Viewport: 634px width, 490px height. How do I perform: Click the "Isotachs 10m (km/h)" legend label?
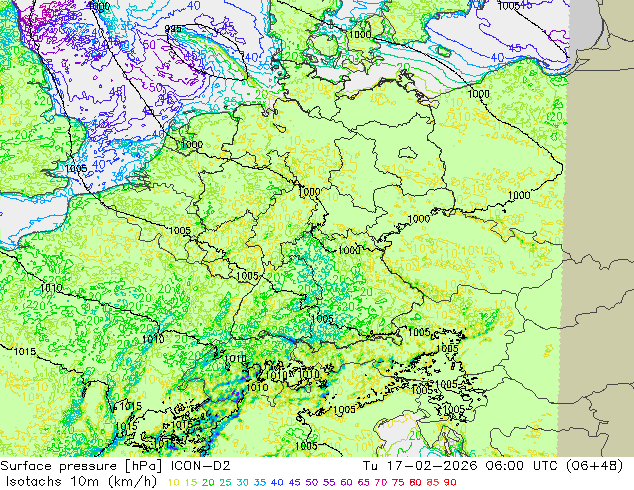pyautogui.click(x=81, y=482)
